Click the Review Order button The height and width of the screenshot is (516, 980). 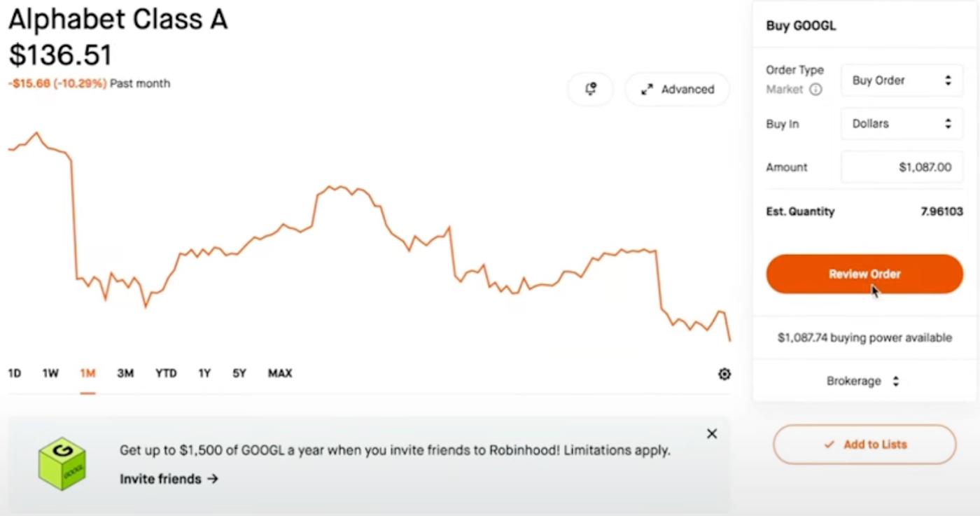[864, 274]
